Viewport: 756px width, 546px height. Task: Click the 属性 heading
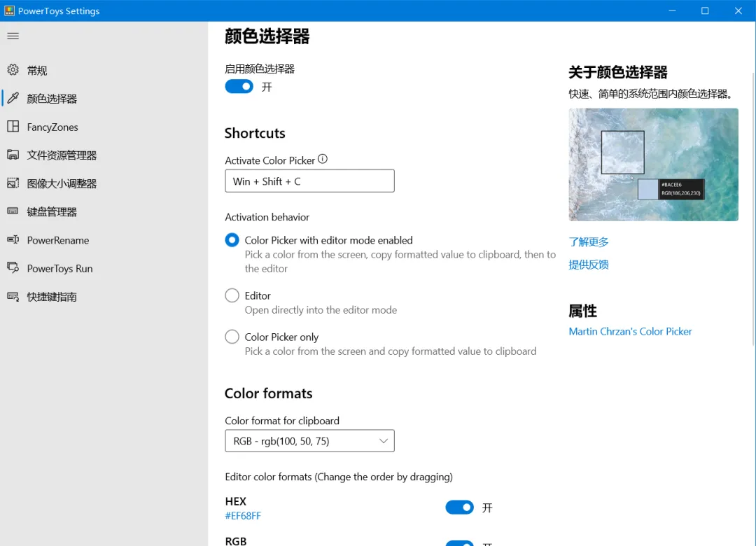pos(583,311)
